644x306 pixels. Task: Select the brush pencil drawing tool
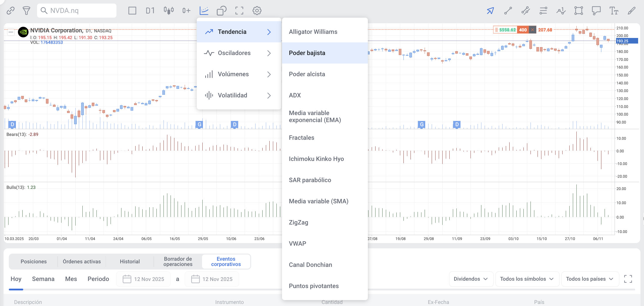[632, 11]
